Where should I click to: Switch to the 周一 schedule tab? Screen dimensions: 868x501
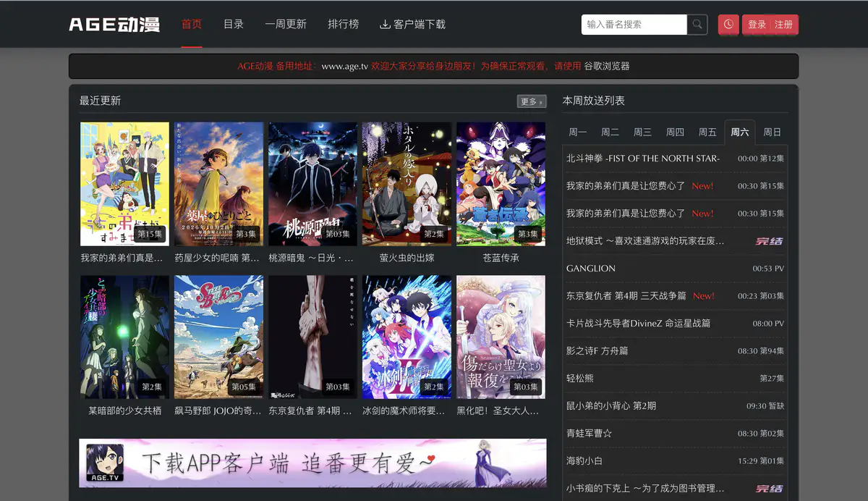point(578,132)
